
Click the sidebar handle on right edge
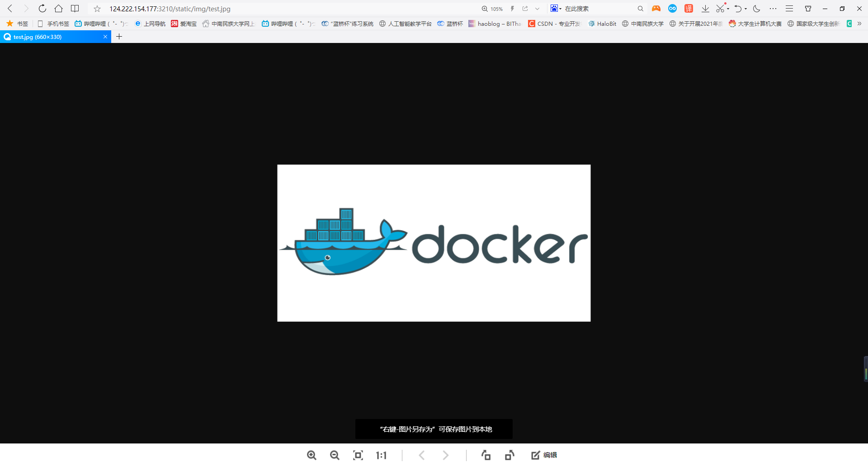866,369
